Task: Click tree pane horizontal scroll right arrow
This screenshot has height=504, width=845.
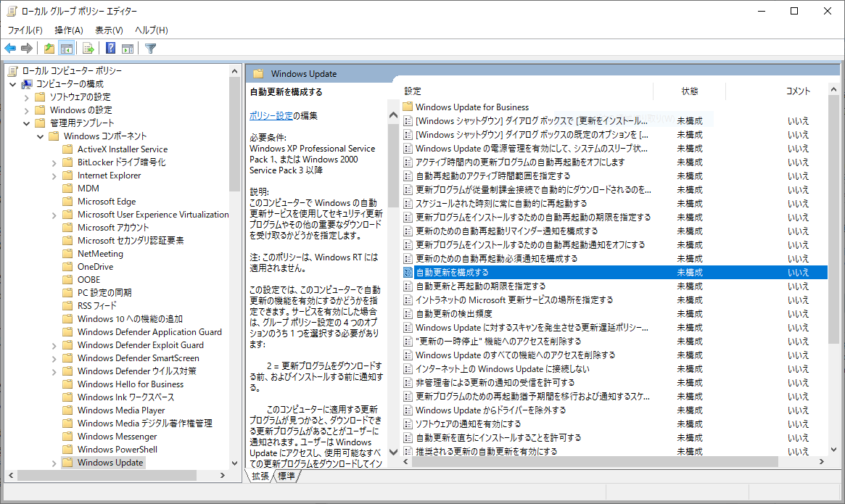Action: [223, 476]
